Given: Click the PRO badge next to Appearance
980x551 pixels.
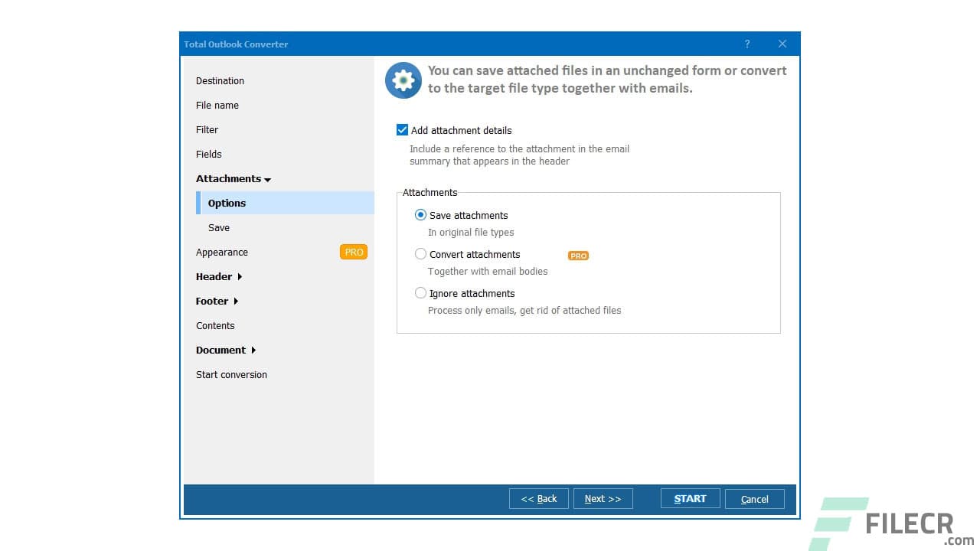Looking at the screenshot, I should click(354, 251).
